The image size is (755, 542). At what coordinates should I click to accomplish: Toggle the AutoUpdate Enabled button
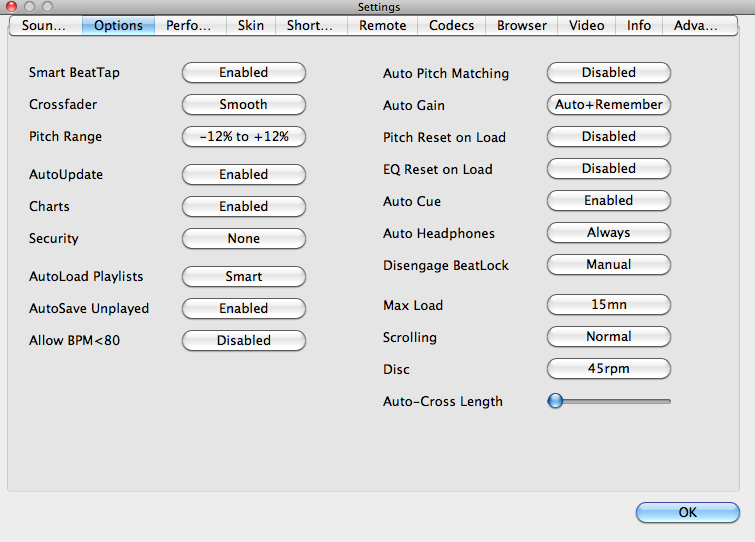pyautogui.click(x=244, y=174)
